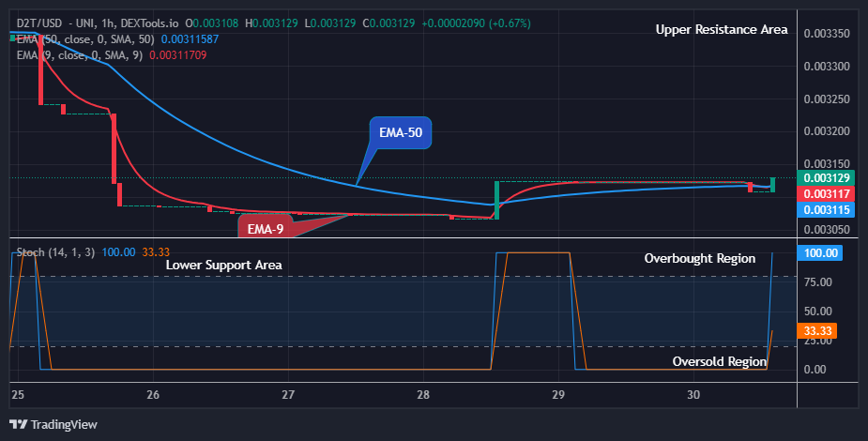Select the Stoch (14, 1, 3) legend
Image resolution: width=868 pixels, height=441 pixels.
tap(55, 252)
